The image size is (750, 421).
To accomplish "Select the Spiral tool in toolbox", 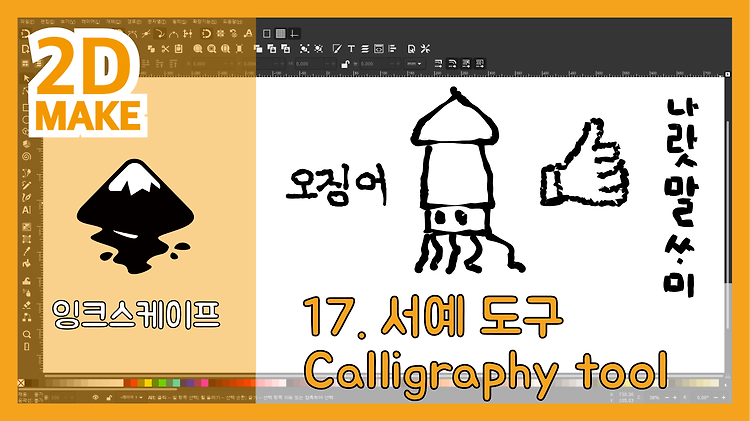I will (26, 156).
